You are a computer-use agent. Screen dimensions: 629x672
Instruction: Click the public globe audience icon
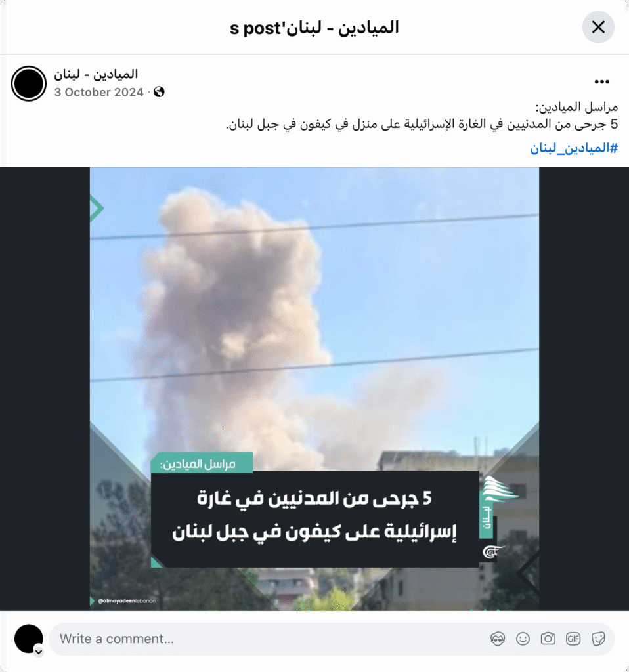tap(159, 92)
